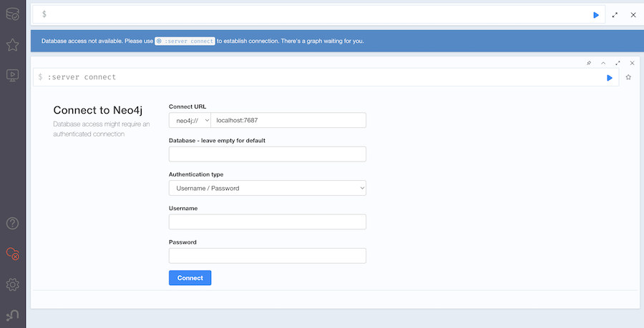
Task: Focus the Password input field
Action: 268,256
